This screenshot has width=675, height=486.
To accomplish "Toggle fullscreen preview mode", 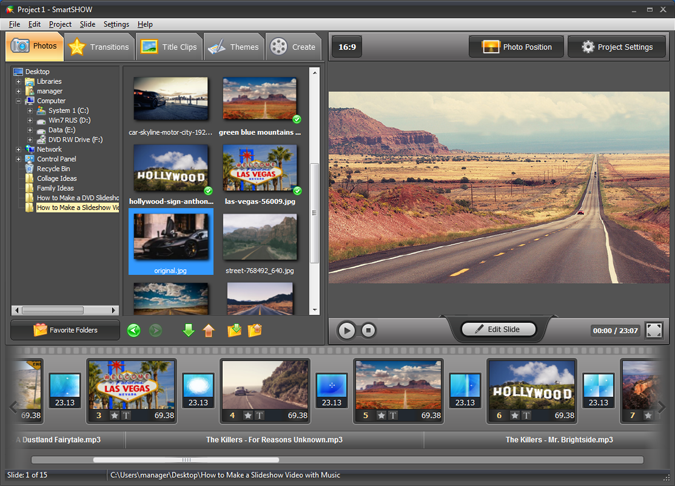I will (654, 330).
